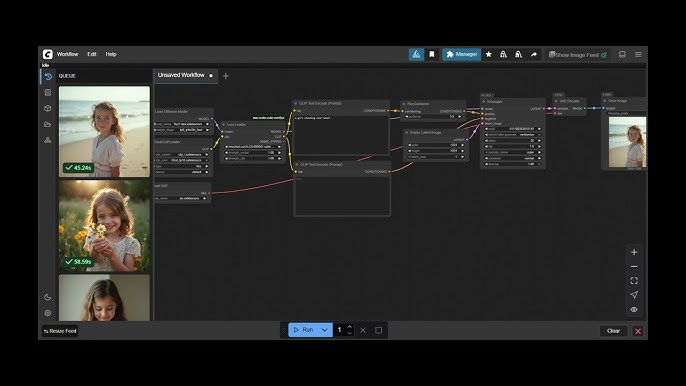Click the first model-unload icon after star
The width and height of the screenshot is (686, 386).
504,54
